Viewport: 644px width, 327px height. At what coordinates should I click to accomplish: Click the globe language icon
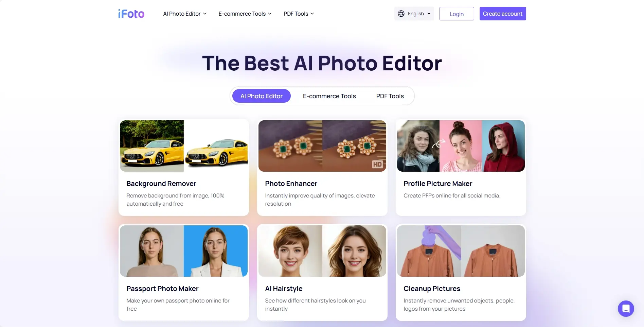401,14
